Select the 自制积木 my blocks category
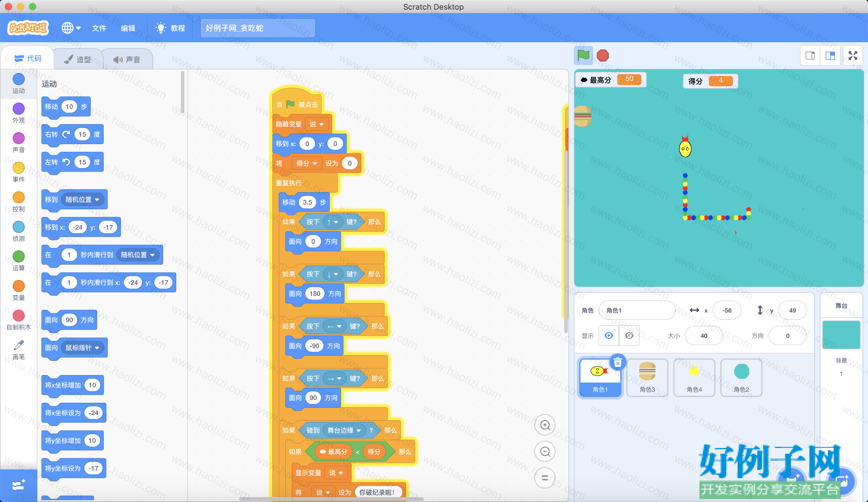 19,320
